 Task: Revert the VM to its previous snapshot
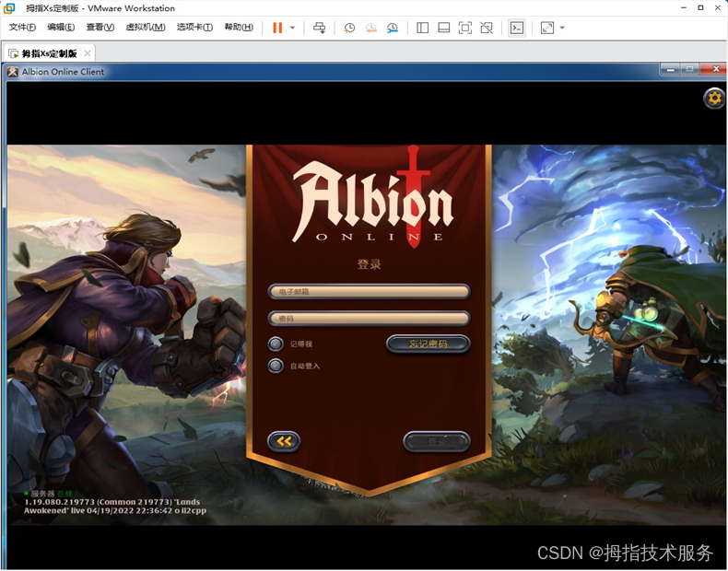coord(371,28)
